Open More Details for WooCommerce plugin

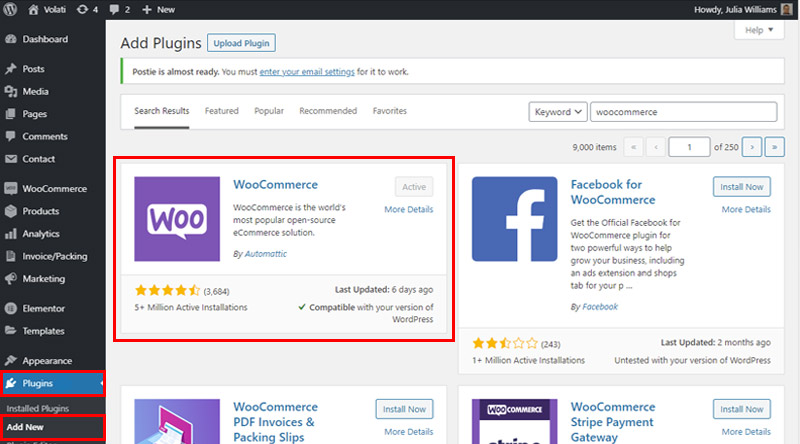coord(409,209)
